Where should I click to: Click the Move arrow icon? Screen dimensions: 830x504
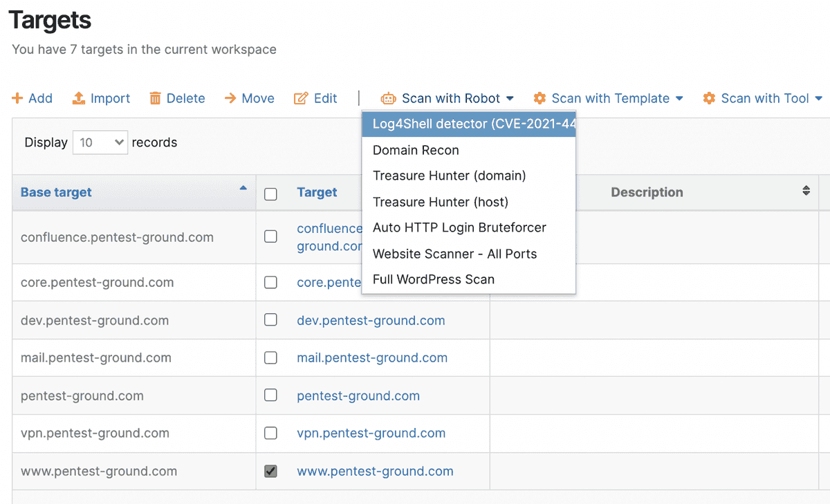[230, 98]
